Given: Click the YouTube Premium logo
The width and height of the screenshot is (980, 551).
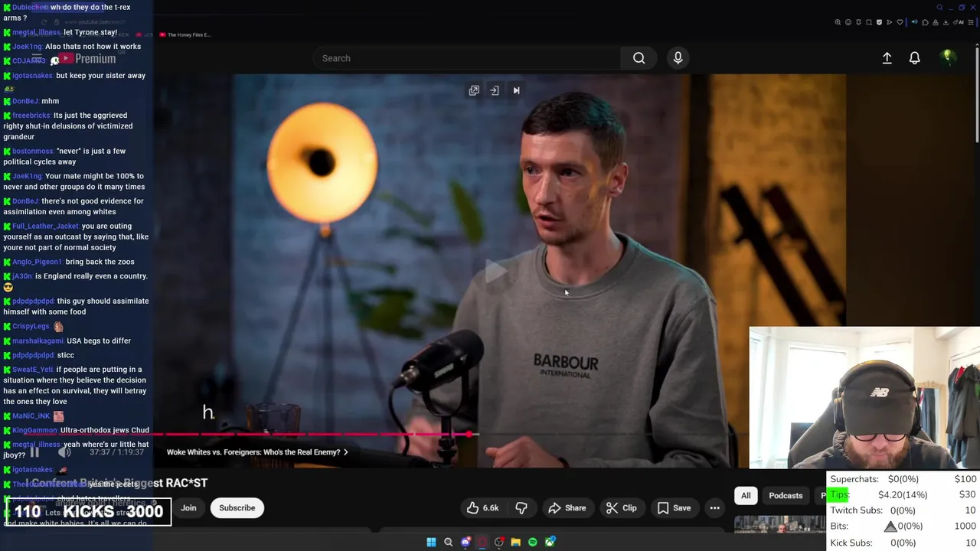Looking at the screenshot, I should click(x=87, y=59).
